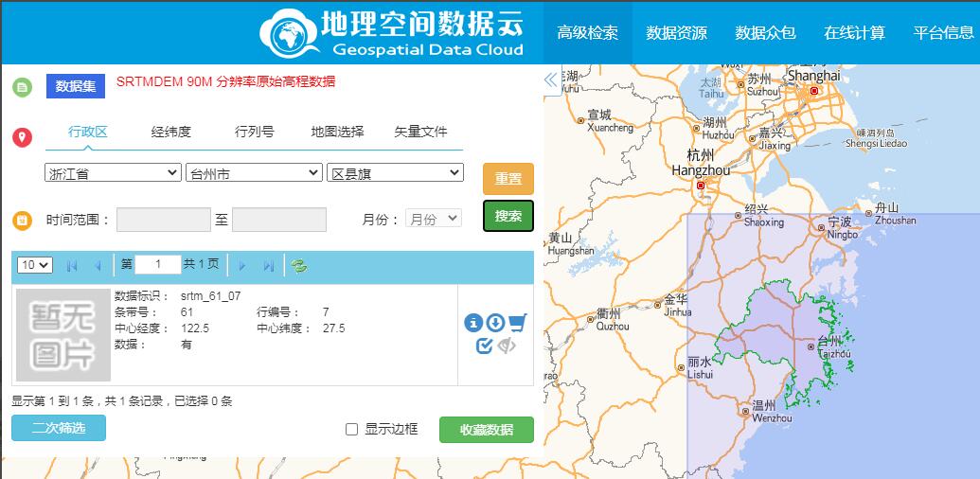Click the orange 重置 button

(x=508, y=179)
